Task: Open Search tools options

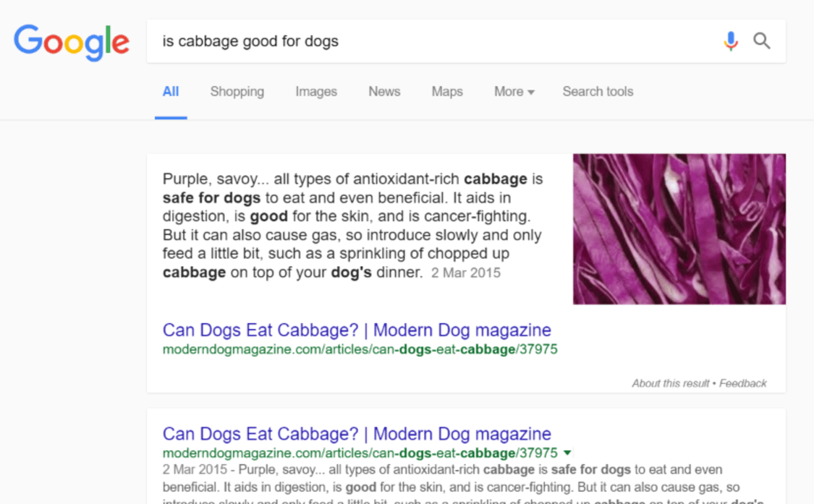Action: coord(598,91)
